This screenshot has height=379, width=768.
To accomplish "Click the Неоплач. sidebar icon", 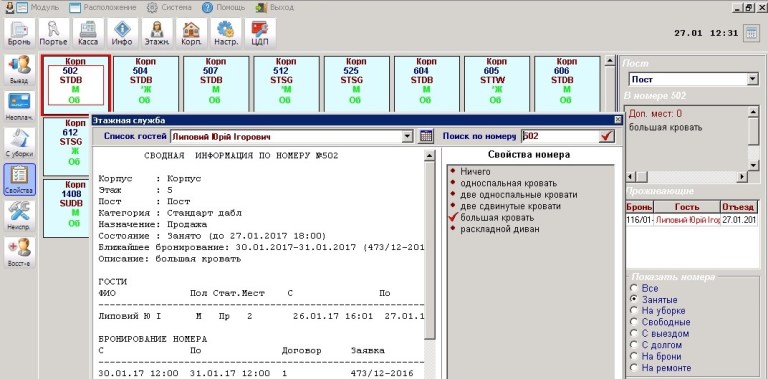I will pos(20,107).
